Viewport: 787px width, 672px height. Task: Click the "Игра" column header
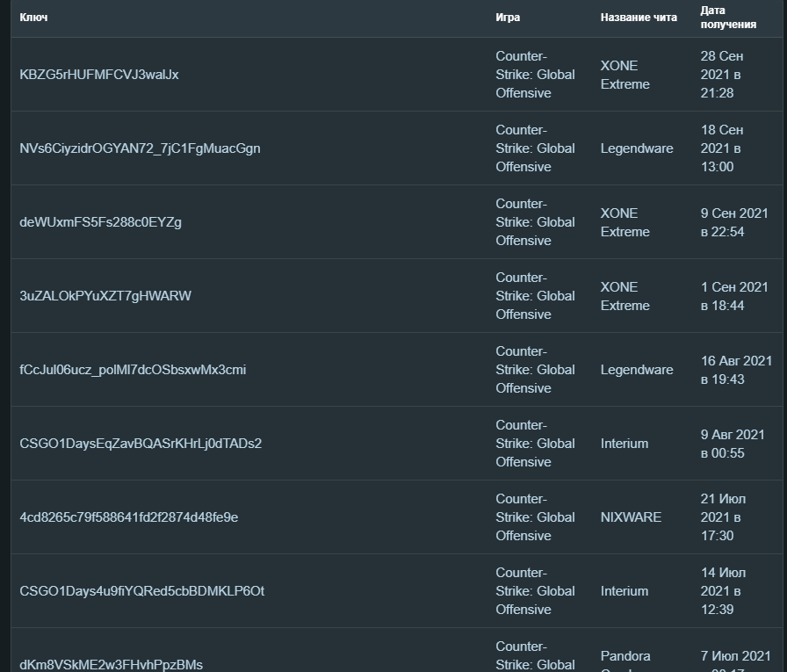pyautogui.click(x=507, y=18)
